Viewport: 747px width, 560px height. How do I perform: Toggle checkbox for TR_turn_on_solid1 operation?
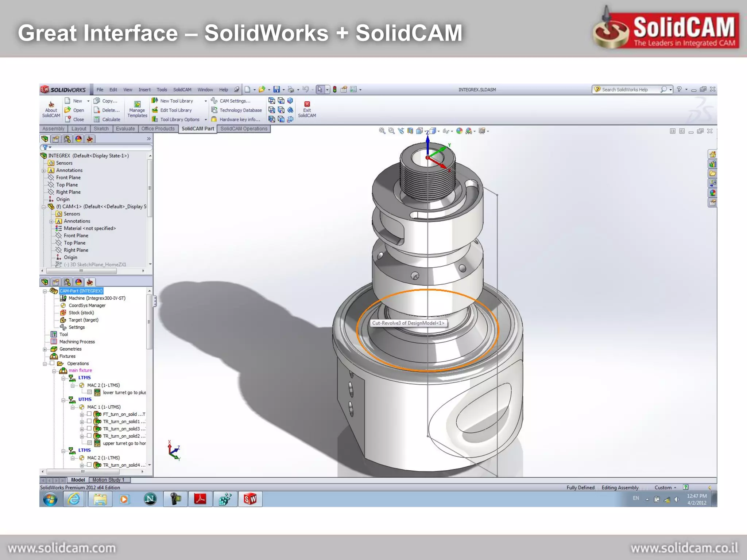(x=89, y=421)
